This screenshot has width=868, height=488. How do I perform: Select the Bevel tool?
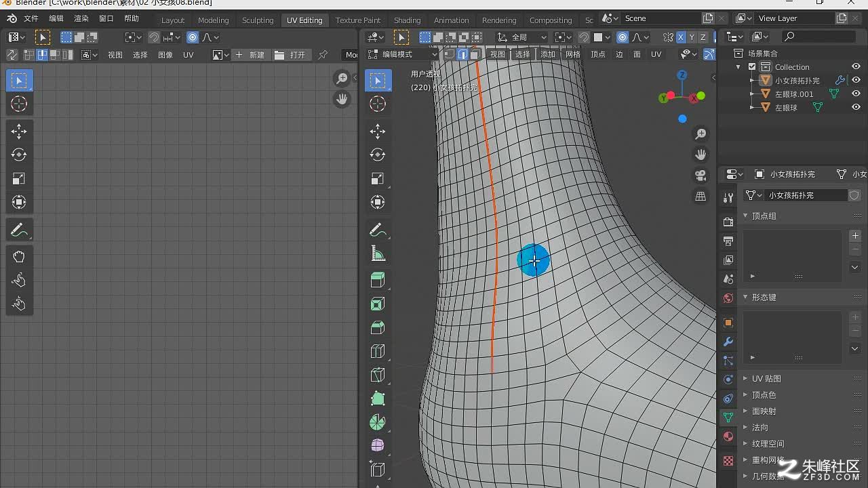tap(378, 327)
